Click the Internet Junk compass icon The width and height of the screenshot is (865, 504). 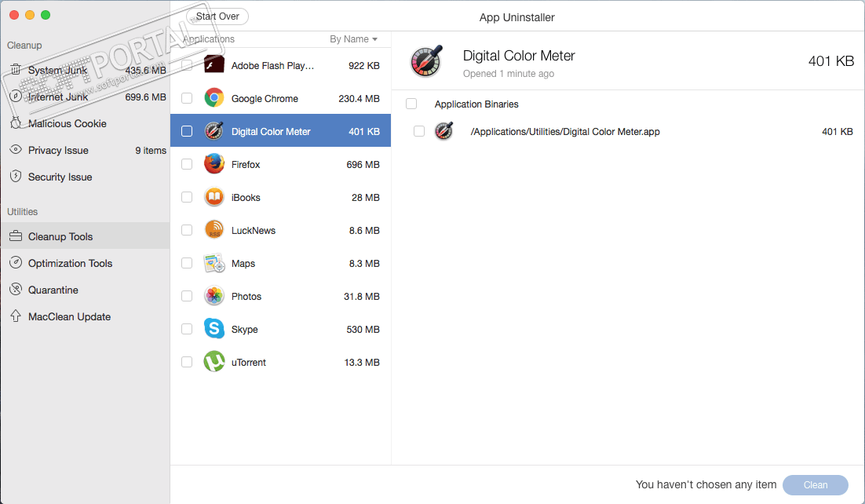point(16,97)
